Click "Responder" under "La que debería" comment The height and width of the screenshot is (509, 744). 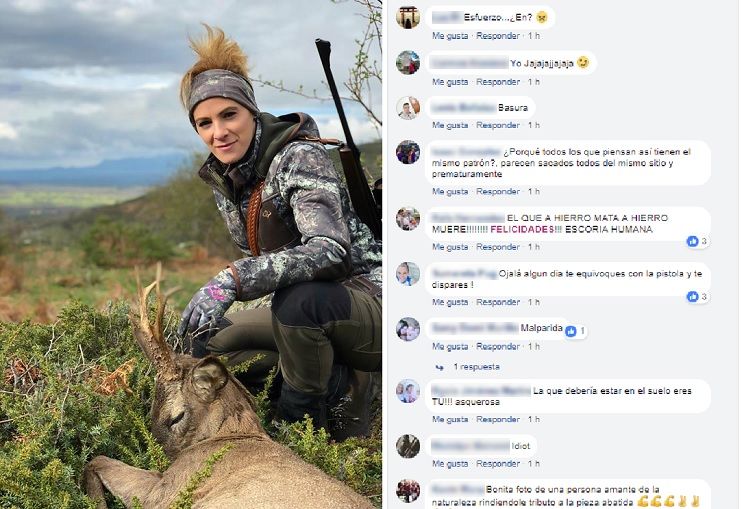498,420
